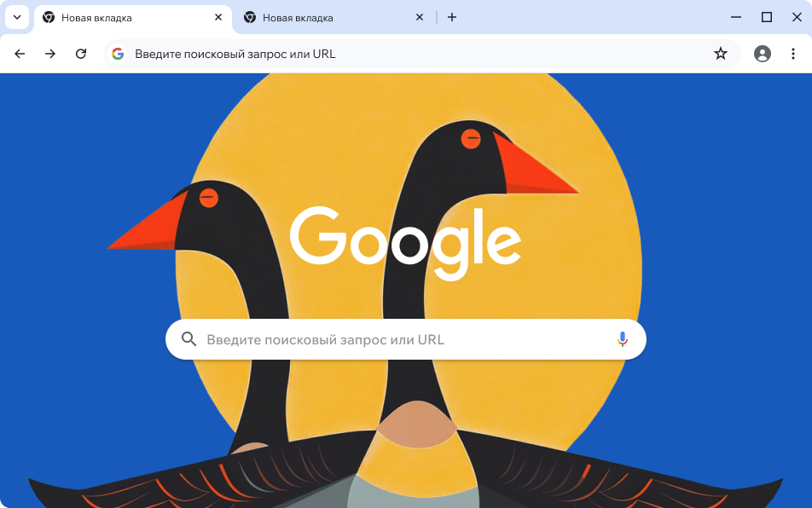
Task: Click the forward navigation arrow
Action: (50, 54)
